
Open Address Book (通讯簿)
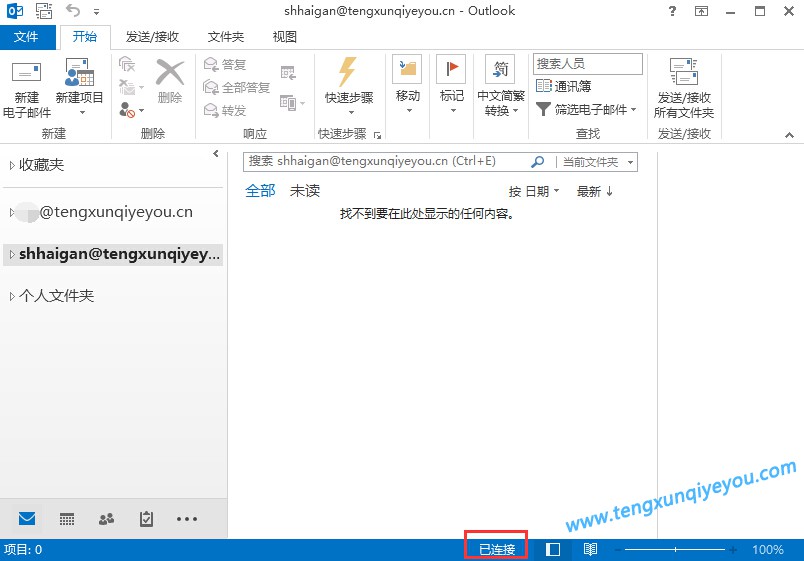[x=563, y=86]
